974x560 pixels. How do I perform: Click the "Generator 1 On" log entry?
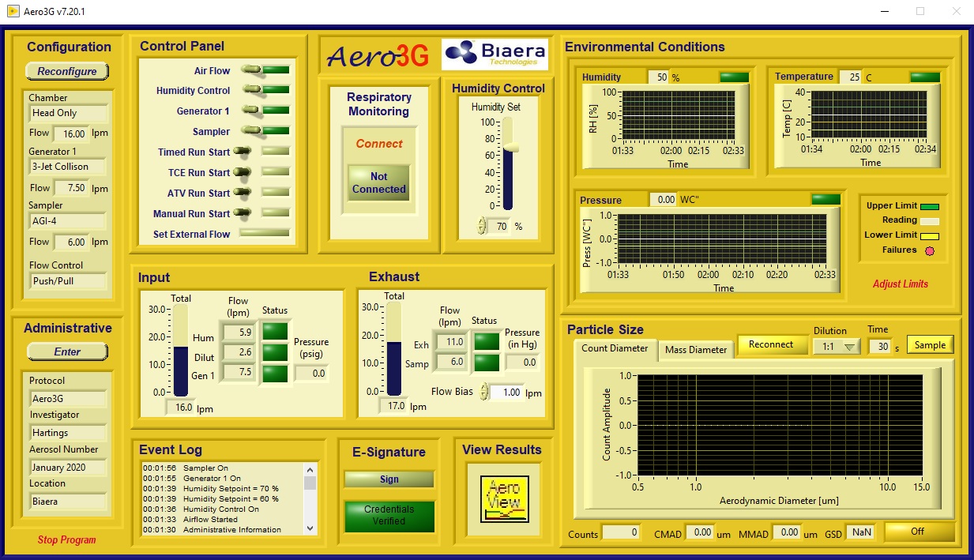pyautogui.click(x=192, y=479)
